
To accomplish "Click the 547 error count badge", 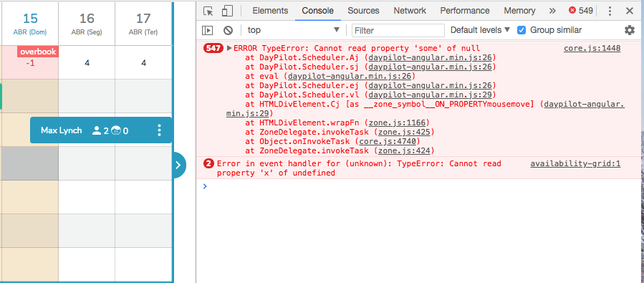I will pos(213,48).
